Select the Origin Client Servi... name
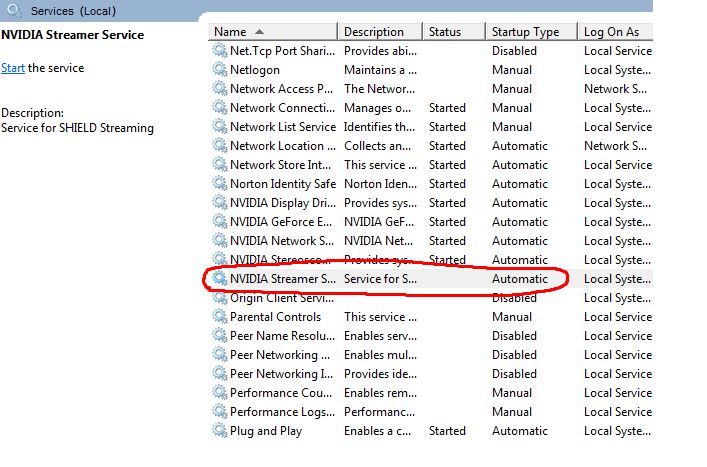The height and width of the screenshot is (467, 707). (282, 298)
